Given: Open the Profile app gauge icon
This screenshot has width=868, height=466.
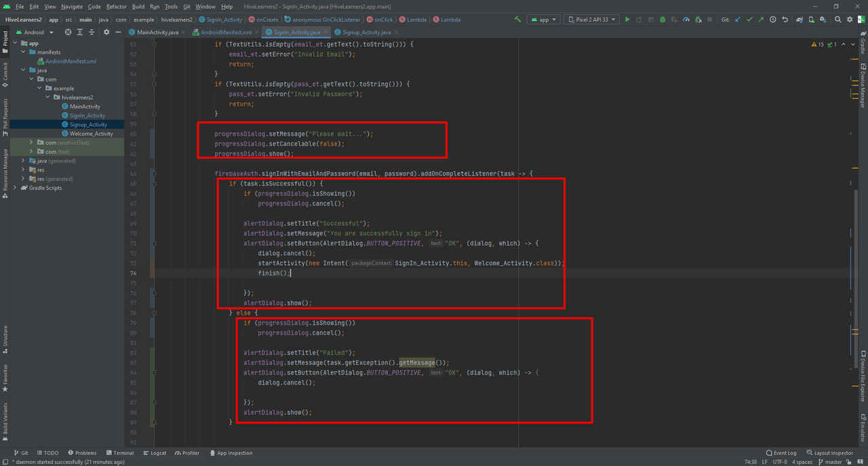Looking at the screenshot, I should pos(686,20).
